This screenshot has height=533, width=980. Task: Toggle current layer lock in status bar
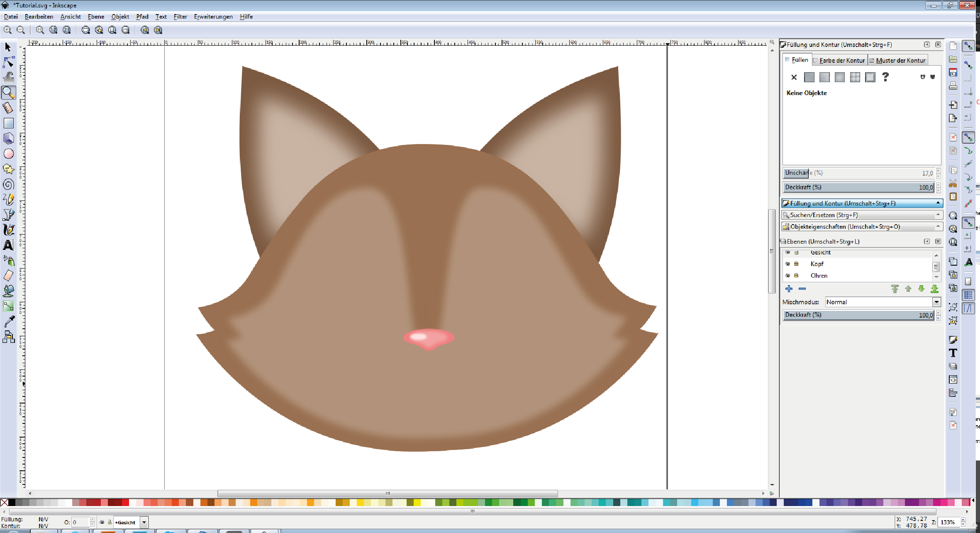tap(110, 522)
